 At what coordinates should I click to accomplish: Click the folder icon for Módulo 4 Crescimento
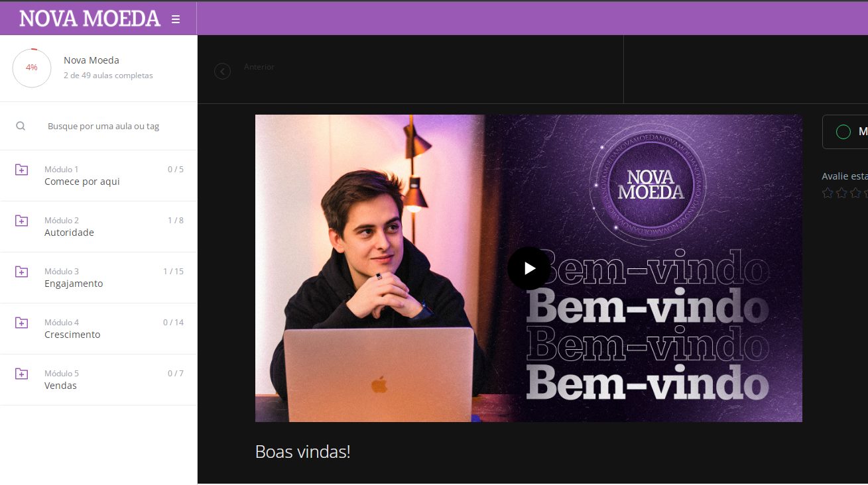coord(21,323)
